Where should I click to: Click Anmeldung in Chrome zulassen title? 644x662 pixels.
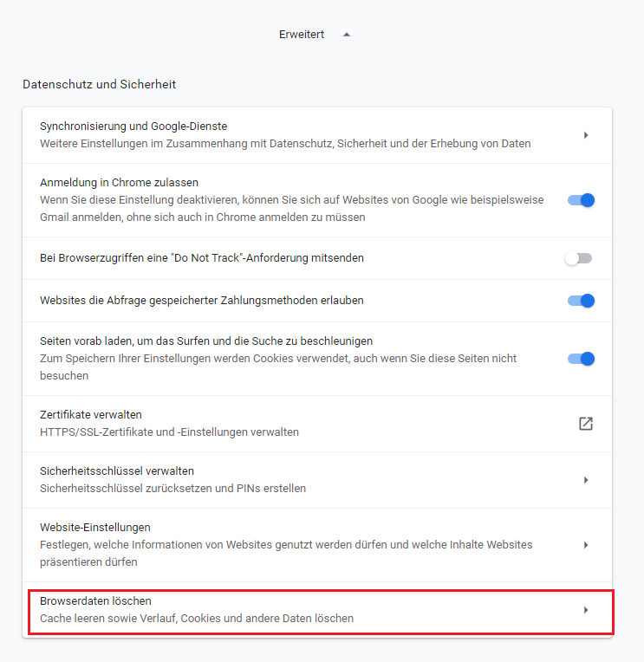coord(119,182)
